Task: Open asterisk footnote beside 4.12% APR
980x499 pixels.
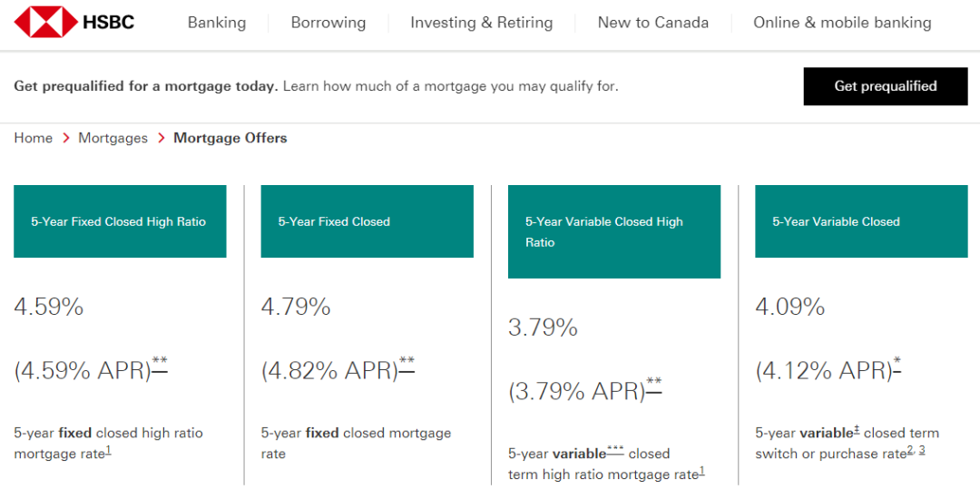Action: point(897,366)
